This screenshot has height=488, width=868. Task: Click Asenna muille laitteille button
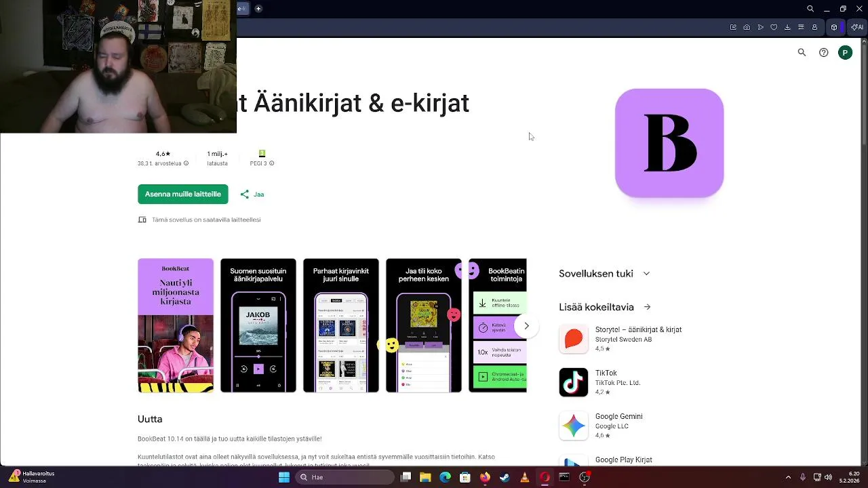(x=183, y=194)
